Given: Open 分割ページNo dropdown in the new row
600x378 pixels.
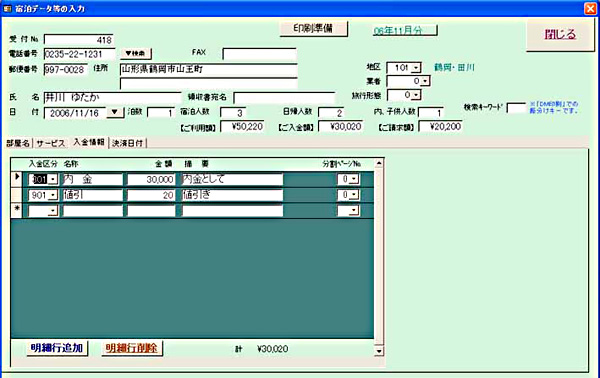Looking at the screenshot, I should (354, 210).
